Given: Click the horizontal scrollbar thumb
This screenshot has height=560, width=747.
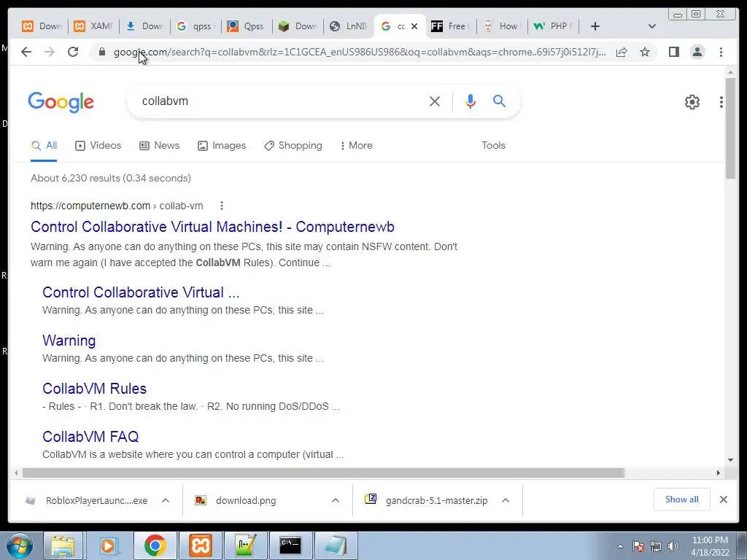Looking at the screenshot, I should click(323, 472).
